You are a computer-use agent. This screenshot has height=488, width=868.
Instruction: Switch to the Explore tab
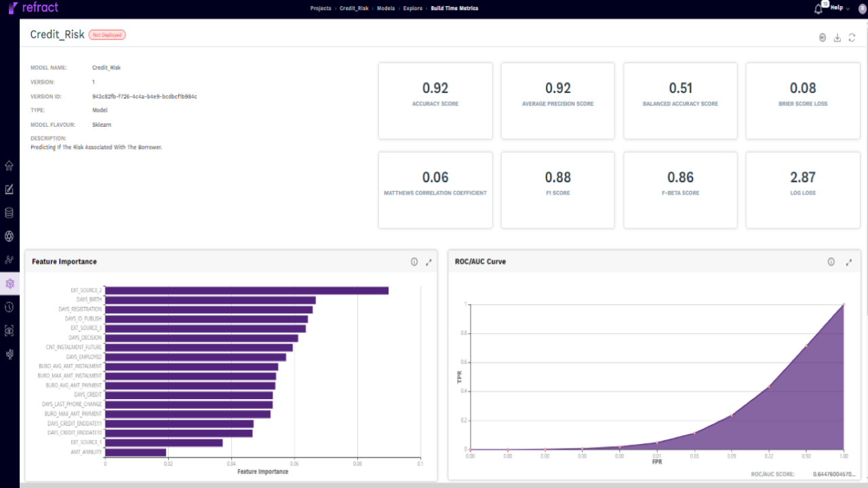412,8
